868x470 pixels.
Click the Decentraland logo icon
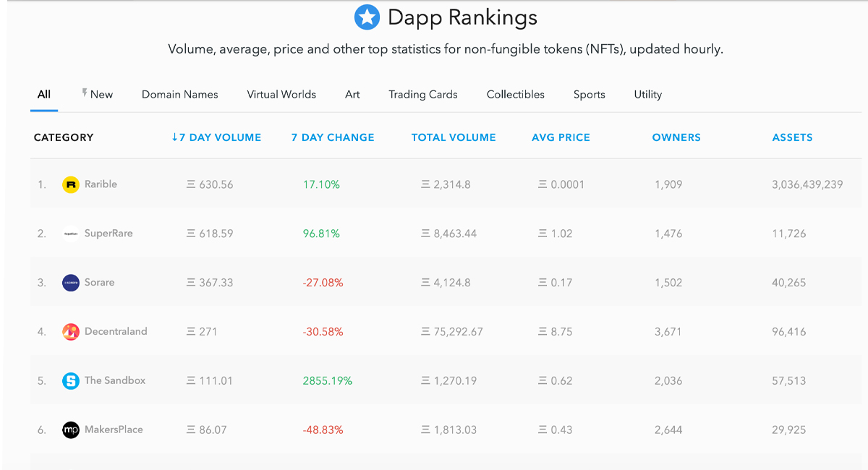[x=70, y=332]
